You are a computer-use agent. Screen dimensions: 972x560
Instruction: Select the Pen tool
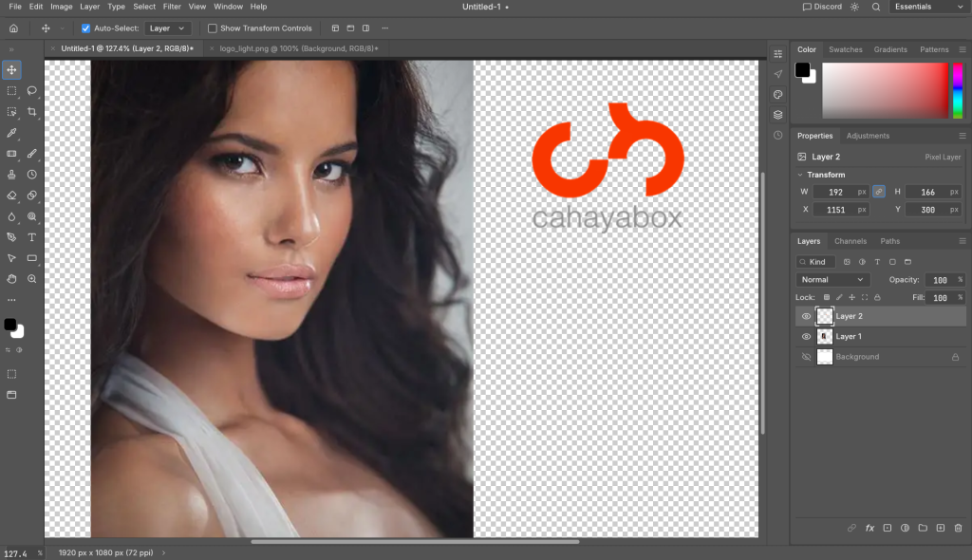click(x=11, y=237)
